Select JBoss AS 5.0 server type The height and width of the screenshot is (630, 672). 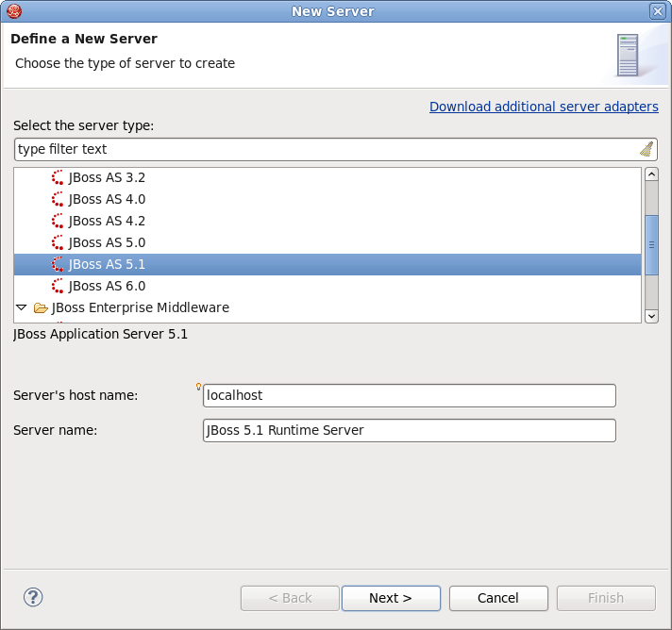(x=107, y=242)
